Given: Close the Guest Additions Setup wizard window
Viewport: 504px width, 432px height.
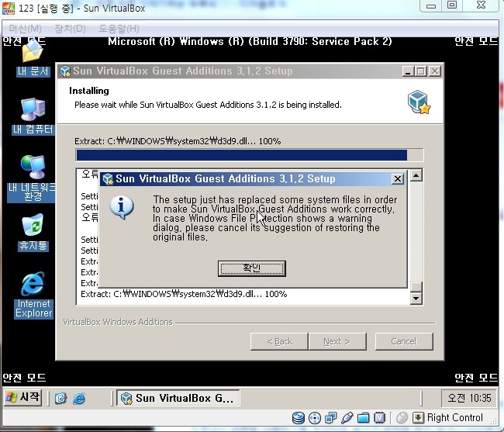Looking at the screenshot, I should click(x=435, y=71).
